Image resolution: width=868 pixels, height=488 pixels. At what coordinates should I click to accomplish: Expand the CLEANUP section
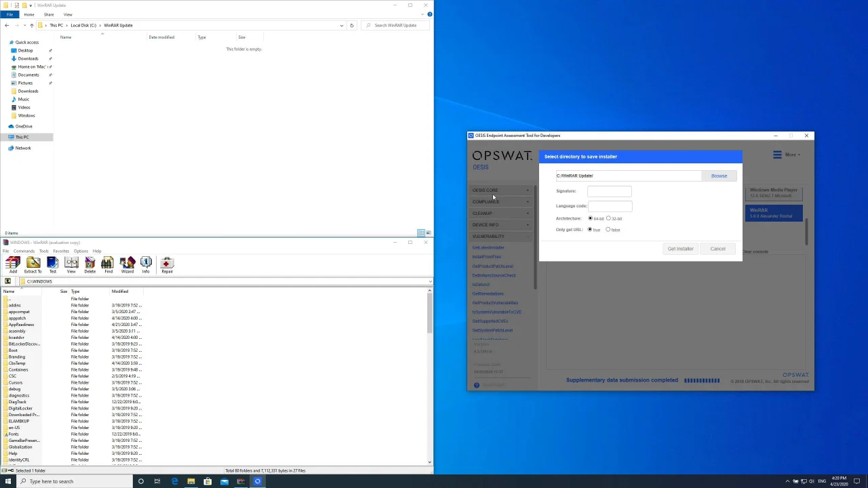point(501,213)
